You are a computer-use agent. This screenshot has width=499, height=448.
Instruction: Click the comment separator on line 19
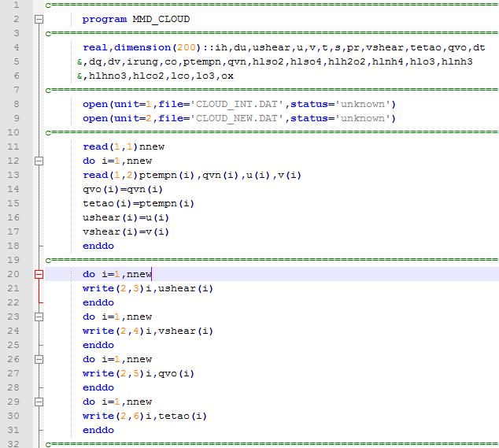[x=272, y=260]
